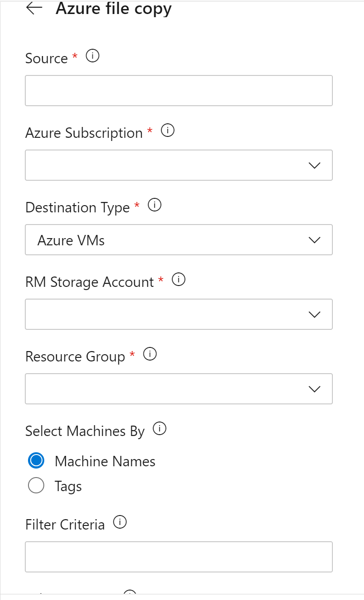This screenshot has width=364, height=600.
Task: Click the Destination Type info icon
Action: click(154, 206)
